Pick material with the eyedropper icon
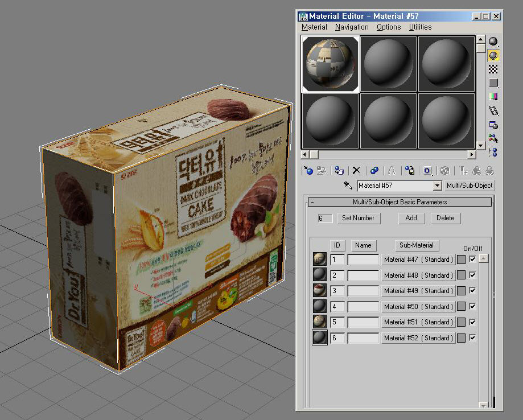523x420 pixels. click(x=348, y=185)
